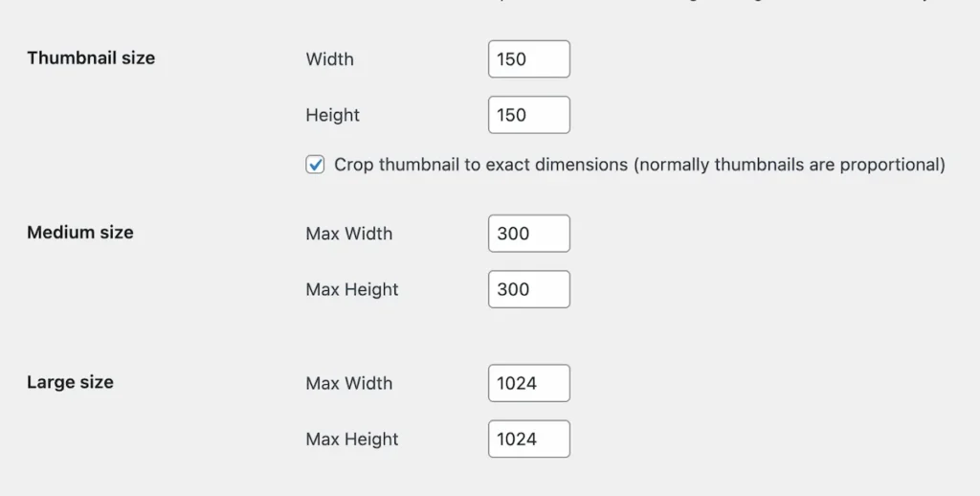The image size is (980, 496).
Task: Focus the Medium size Max Width field
Action: pyautogui.click(x=528, y=234)
